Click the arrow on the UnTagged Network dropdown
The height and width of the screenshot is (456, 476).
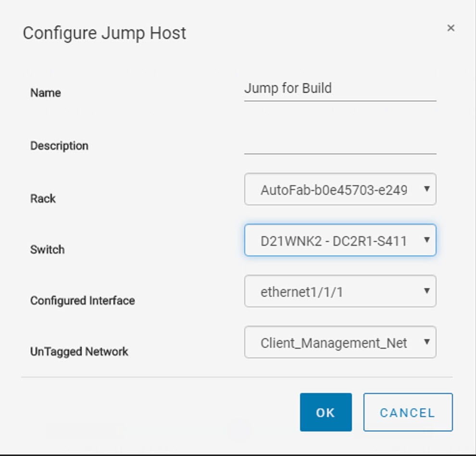426,342
